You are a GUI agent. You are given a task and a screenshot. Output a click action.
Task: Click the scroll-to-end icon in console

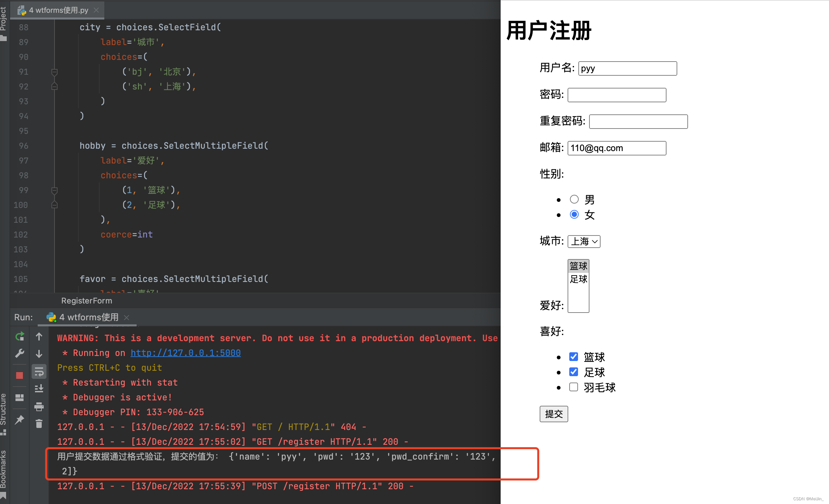(x=39, y=389)
